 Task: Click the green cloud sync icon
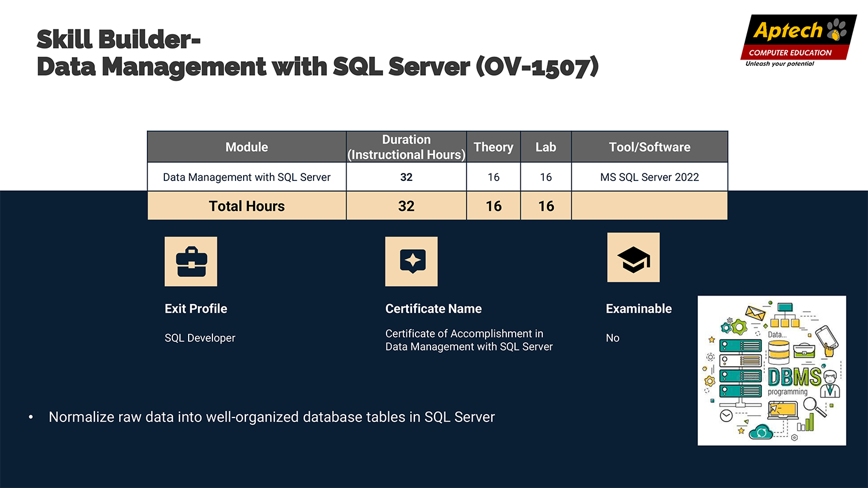(761, 431)
